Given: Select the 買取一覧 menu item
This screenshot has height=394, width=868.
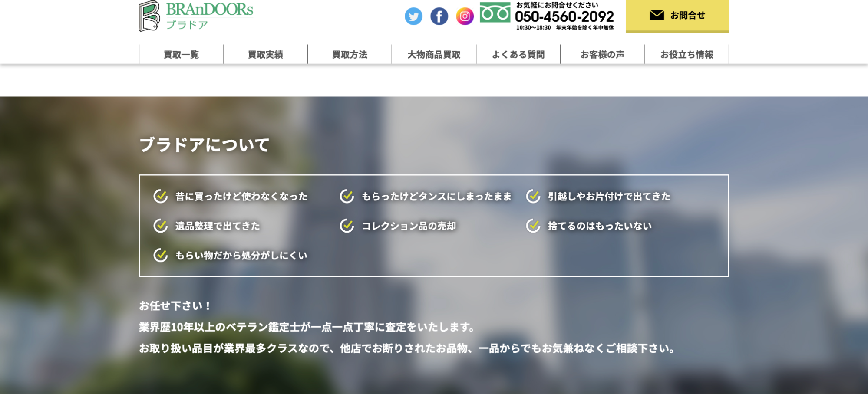Looking at the screenshot, I should coord(180,54).
